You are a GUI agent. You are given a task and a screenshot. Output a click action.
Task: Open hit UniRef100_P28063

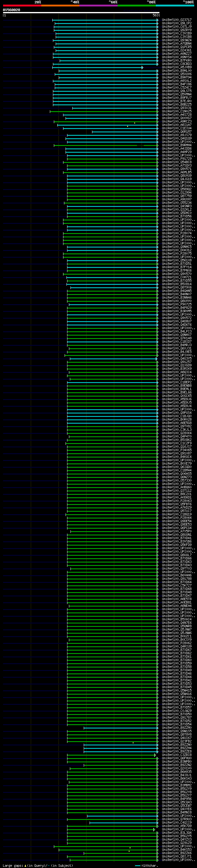177,501
